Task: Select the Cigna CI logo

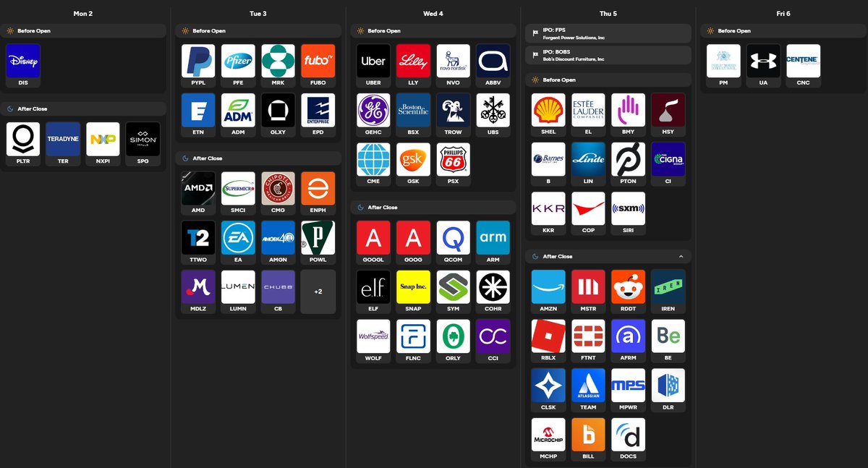Action: [668, 159]
